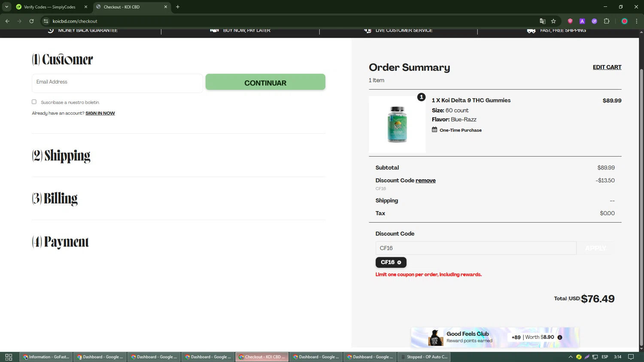Screen dimensions: 644x362
Task: Open the Extensions puzzle icon
Action: 607,21
